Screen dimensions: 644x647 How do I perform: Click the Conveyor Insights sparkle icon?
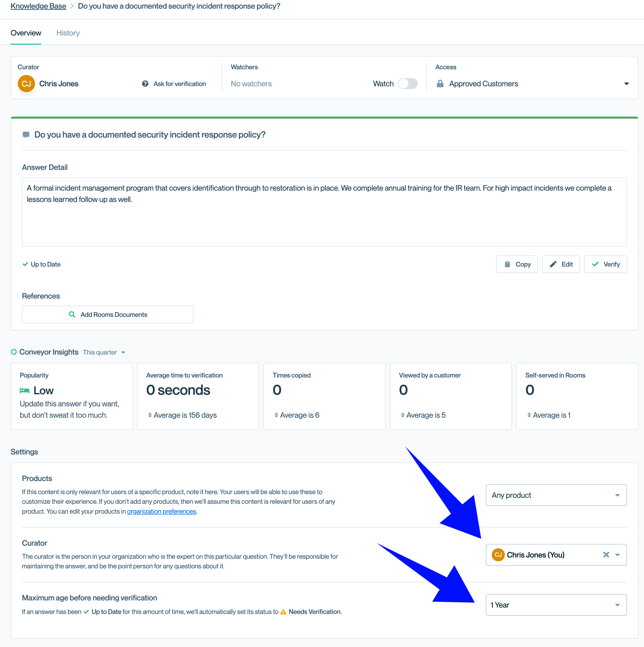14,352
